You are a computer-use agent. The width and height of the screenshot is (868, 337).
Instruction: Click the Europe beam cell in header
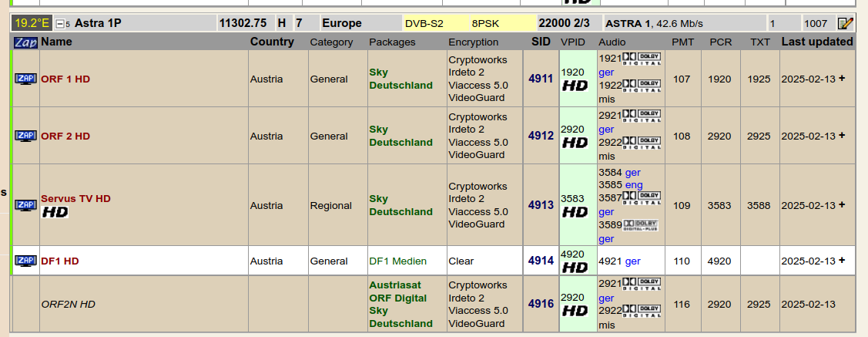pyautogui.click(x=342, y=23)
